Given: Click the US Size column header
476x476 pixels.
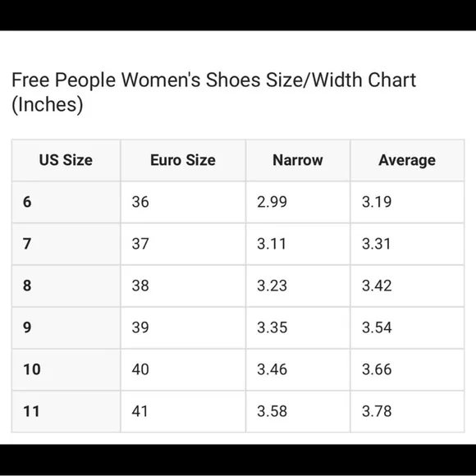Looking at the screenshot, I should tap(66, 160).
